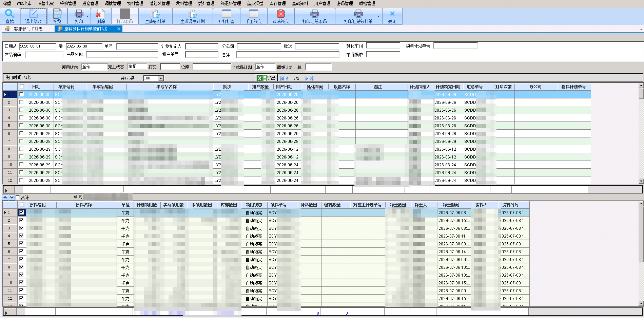Go to next page arrow in pager
Screen dimensions: 644x318
pyautogui.click(x=307, y=78)
